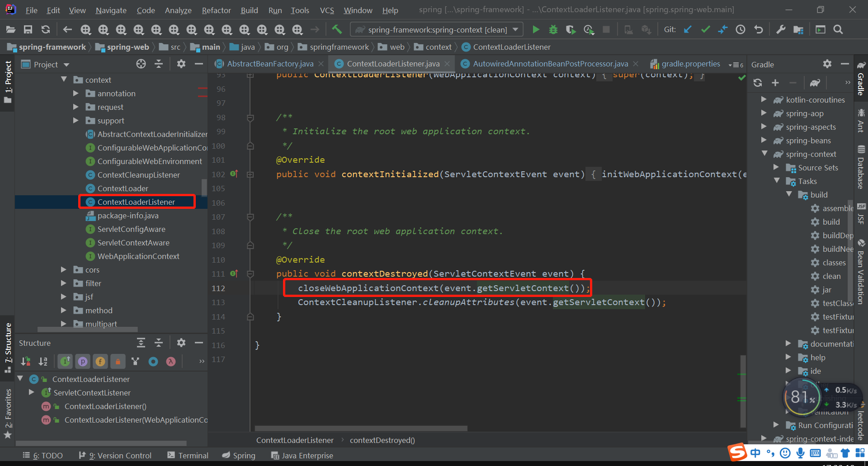Viewport: 868px width, 466px height.
Task: Revert changes with the undo arrow icon
Action: point(759,29)
